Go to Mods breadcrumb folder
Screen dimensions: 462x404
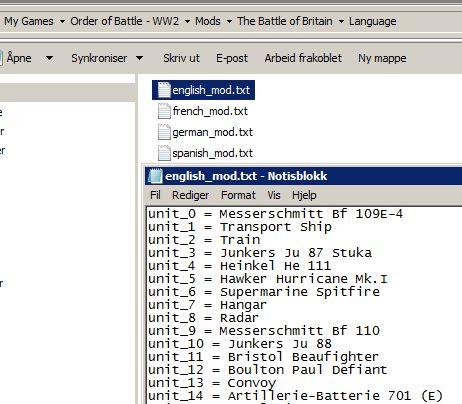(x=208, y=21)
